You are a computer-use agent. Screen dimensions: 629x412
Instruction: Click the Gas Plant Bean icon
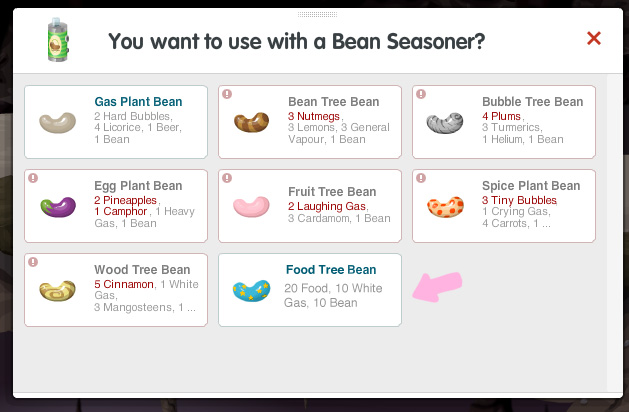coord(58,122)
